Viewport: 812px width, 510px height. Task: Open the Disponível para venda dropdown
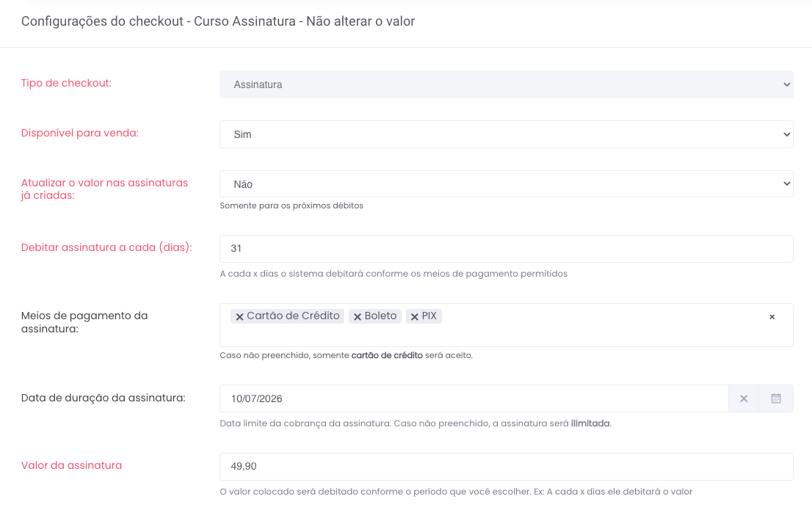pyautogui.click(x=506, y=134)
